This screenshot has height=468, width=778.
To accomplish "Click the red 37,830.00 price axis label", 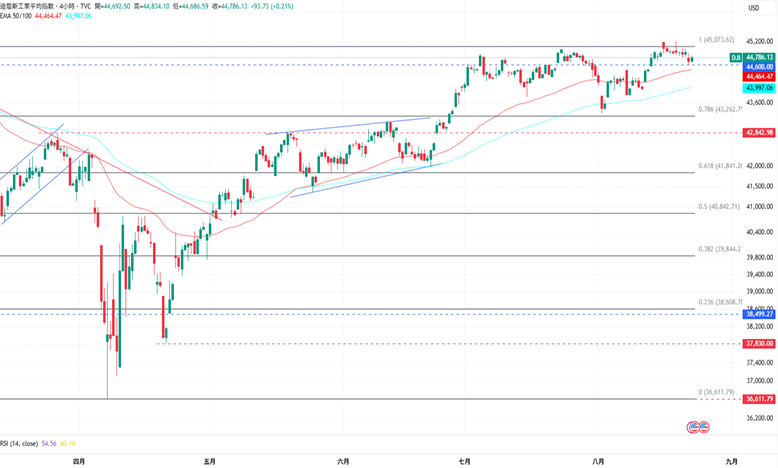I will tap(759, 343).
